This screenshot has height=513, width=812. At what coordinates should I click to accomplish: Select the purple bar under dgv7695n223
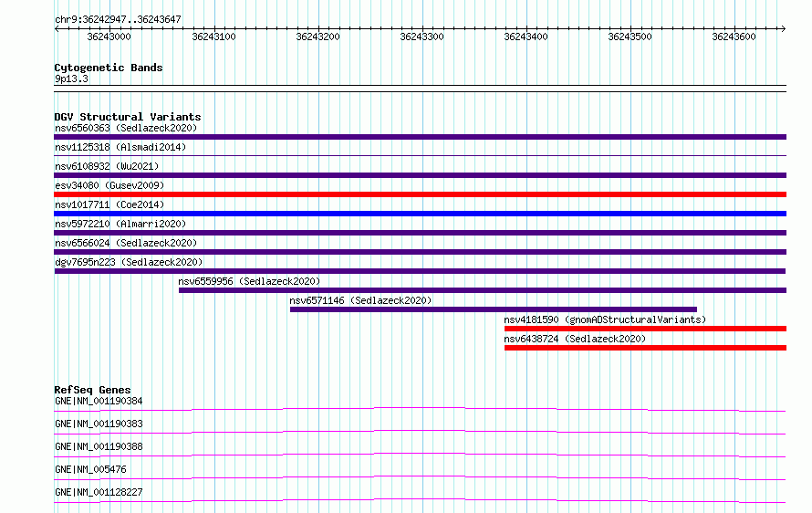click(420, 271)
